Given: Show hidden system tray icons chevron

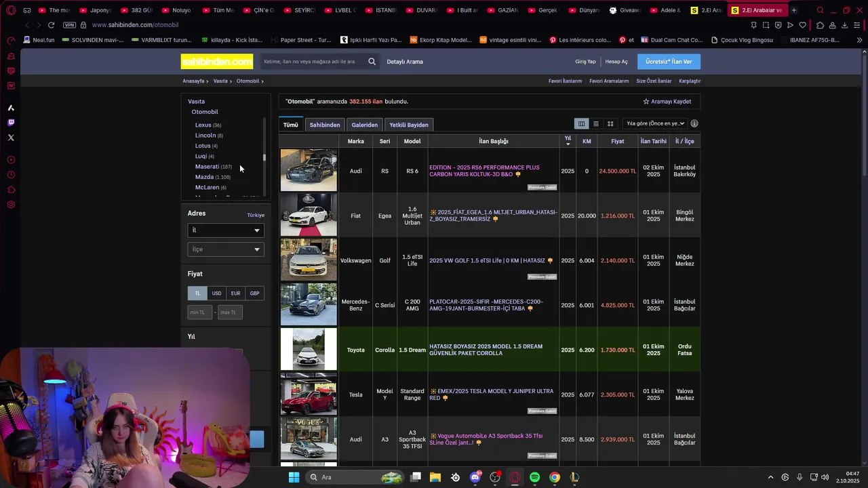Looking at the screenshot, I should pos(770,477).
